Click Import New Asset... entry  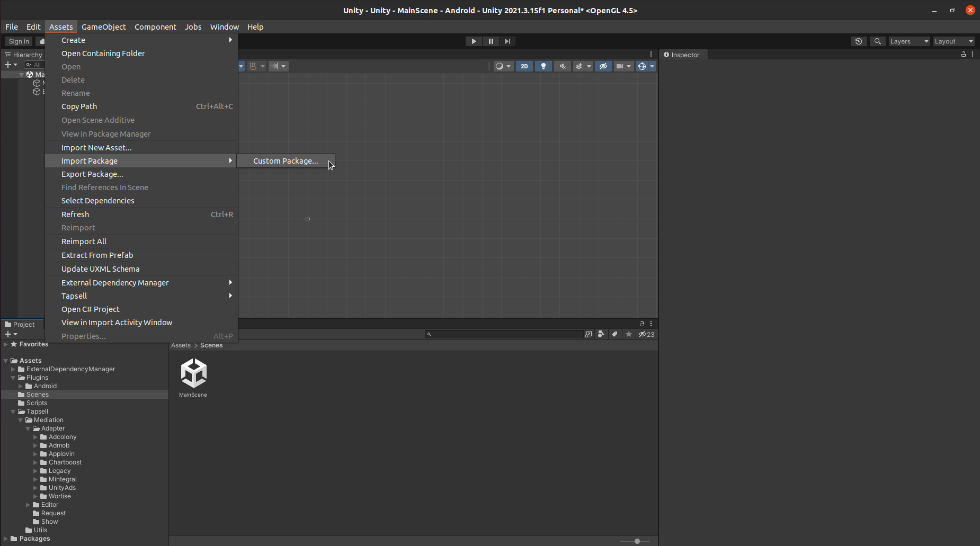coord(141,148)
